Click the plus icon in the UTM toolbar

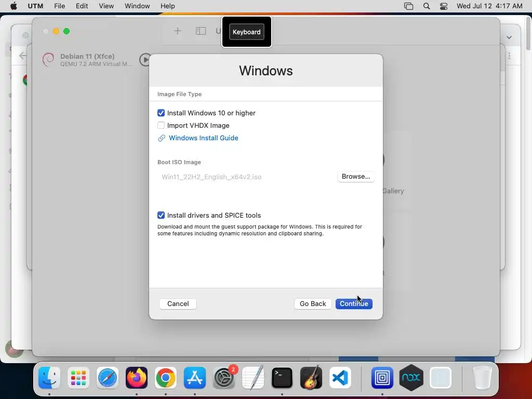tap(178, 31)
